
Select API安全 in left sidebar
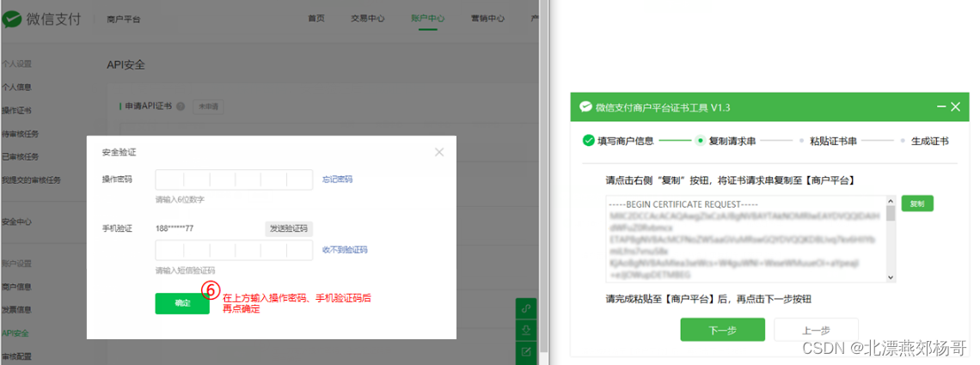[x=15, y=333]
